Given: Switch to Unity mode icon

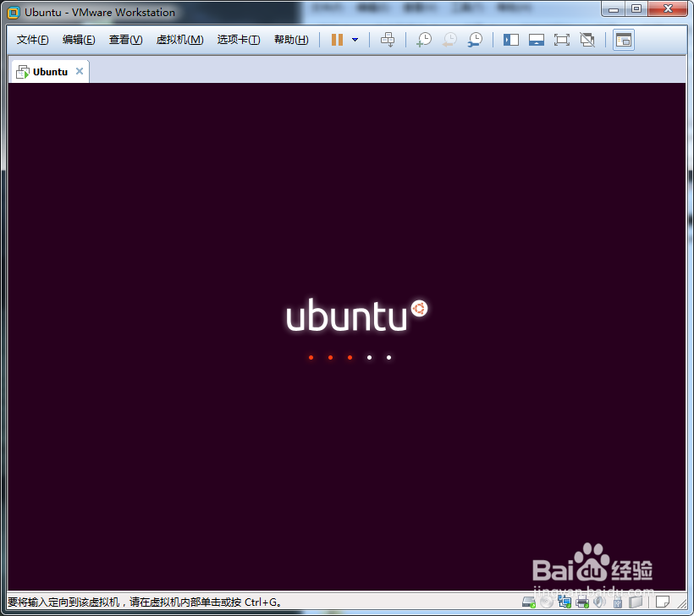Looking at the screenshot, I should (x=587, y=40).
